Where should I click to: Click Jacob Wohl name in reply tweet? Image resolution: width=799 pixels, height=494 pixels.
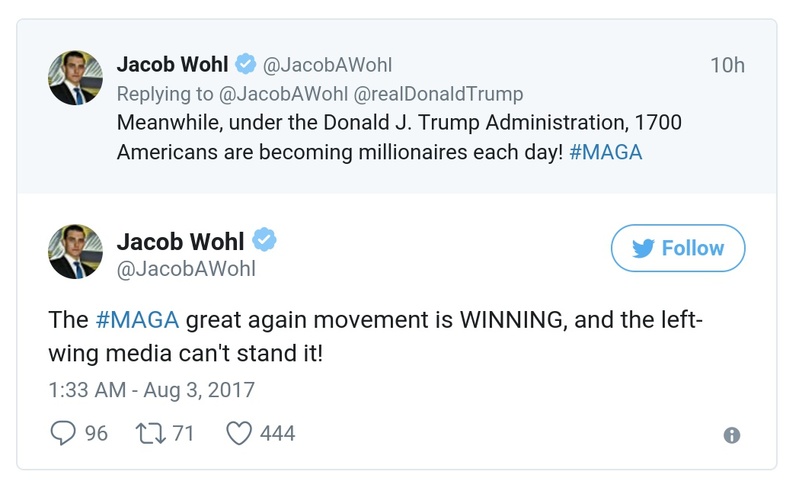[172, 65]
